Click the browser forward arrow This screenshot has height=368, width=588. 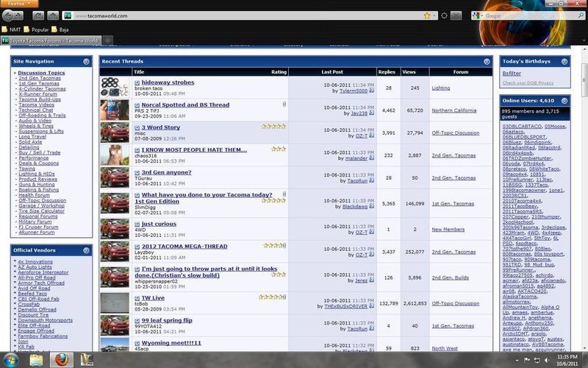click(19, 15)
